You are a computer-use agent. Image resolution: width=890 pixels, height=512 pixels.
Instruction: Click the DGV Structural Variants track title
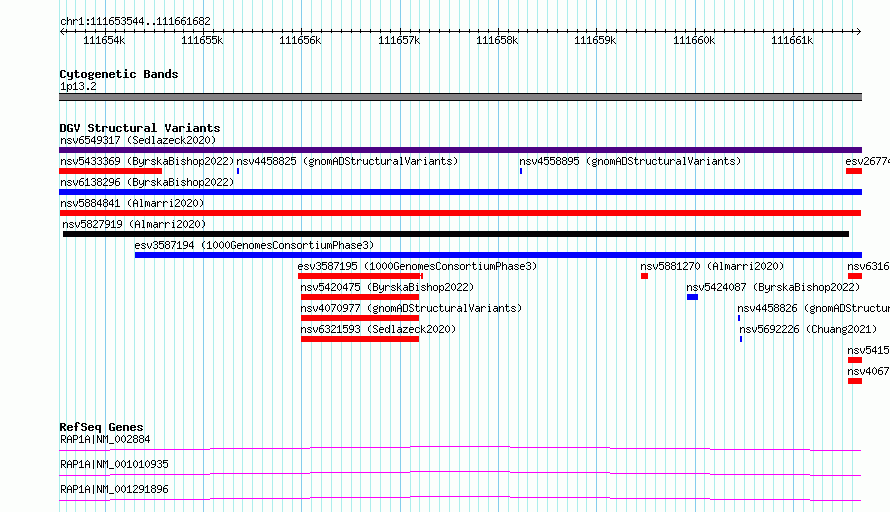click(140, 128)
